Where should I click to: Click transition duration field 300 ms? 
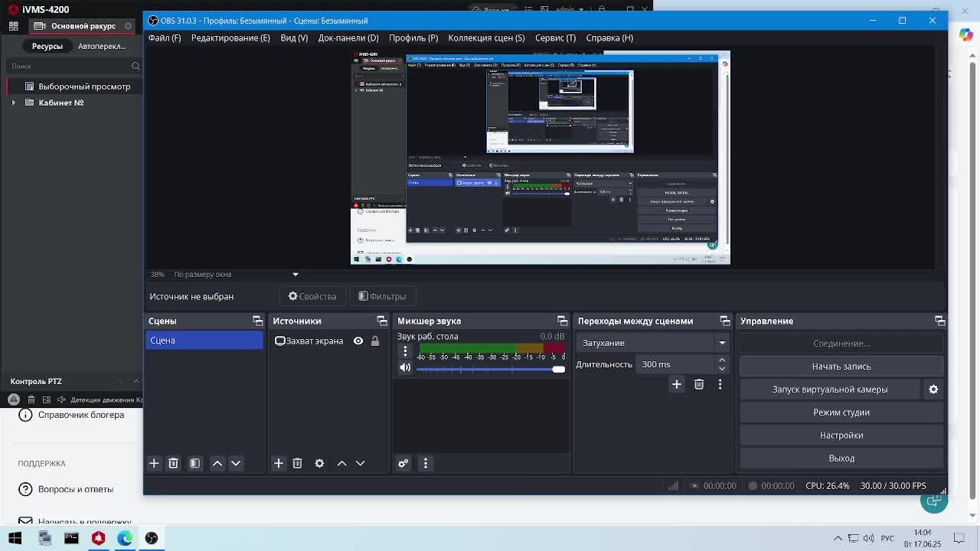(676, 364)
